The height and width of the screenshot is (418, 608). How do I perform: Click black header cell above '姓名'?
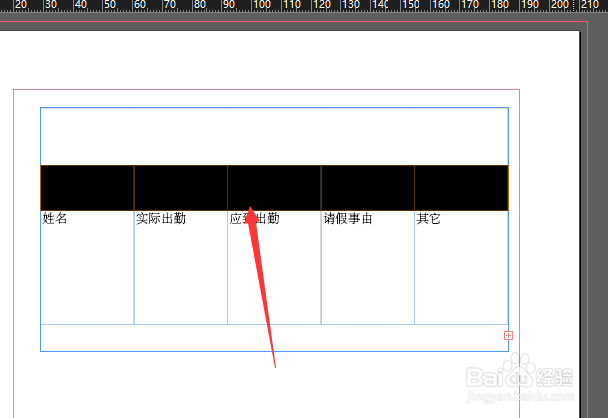click(87, 188)
